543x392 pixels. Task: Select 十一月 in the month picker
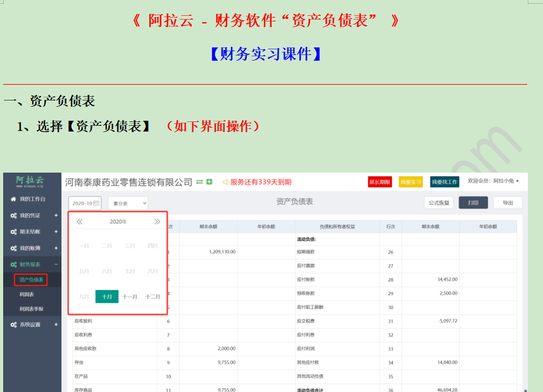coord(130,297)
